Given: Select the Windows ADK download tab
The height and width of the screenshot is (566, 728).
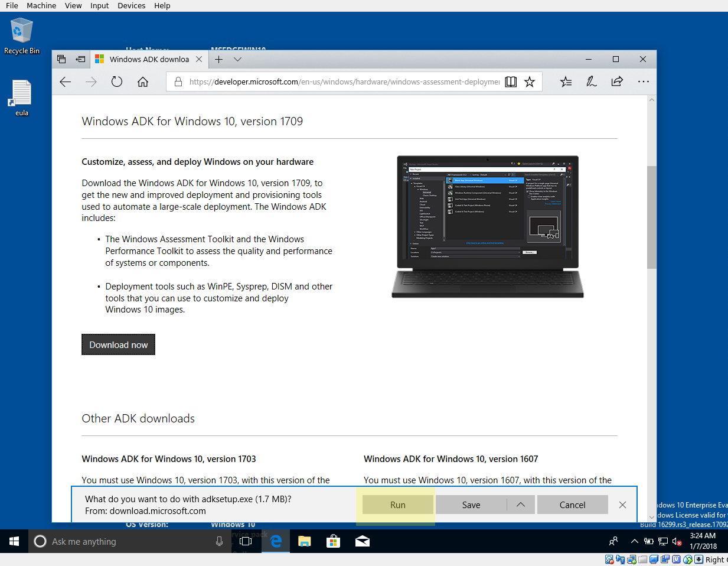Looking at the screenshot, I should point(149,59).
